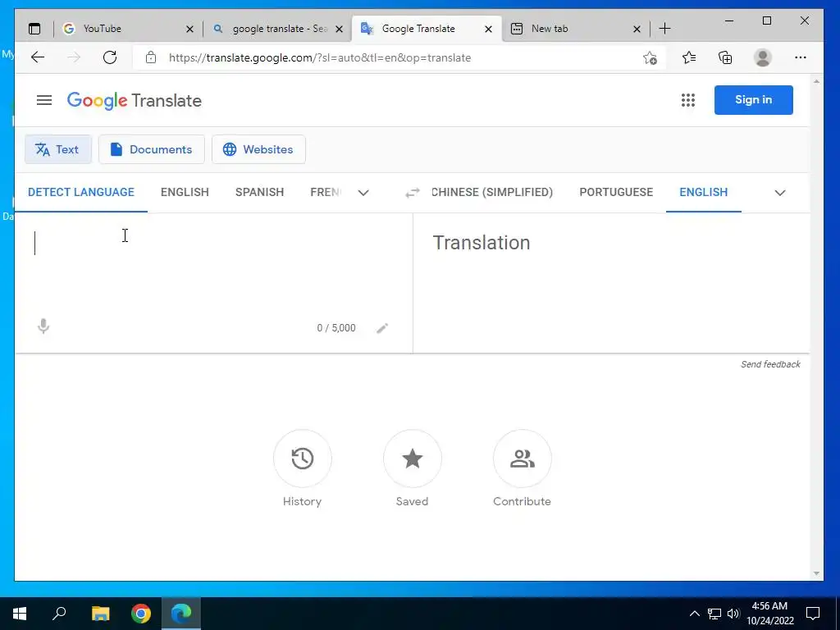Image resolution: width=840 pixels, height=630 pixels.
Task: Switch to the google translate search tab
Action: pos(277,29)
